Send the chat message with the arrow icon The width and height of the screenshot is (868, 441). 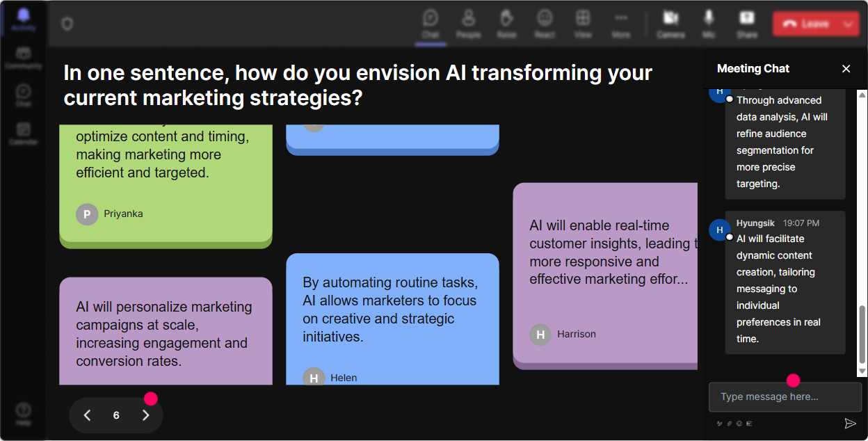pyautogui.click(x=850, y=423)
